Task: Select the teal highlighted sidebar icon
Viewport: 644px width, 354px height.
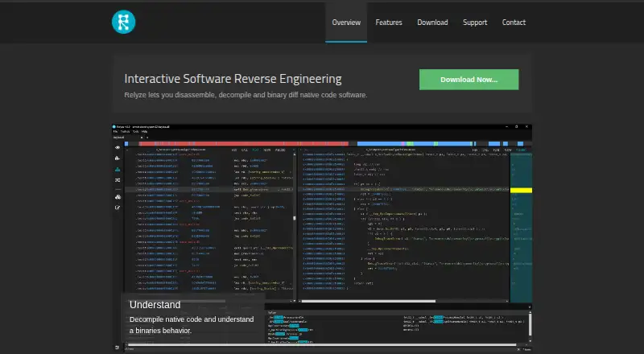Action: click(x=118, y=169)
